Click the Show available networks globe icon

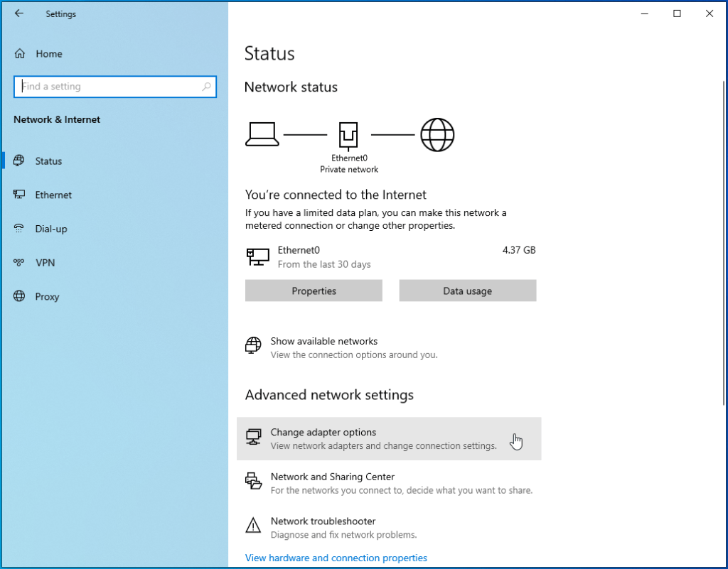(x=252, y=346)
